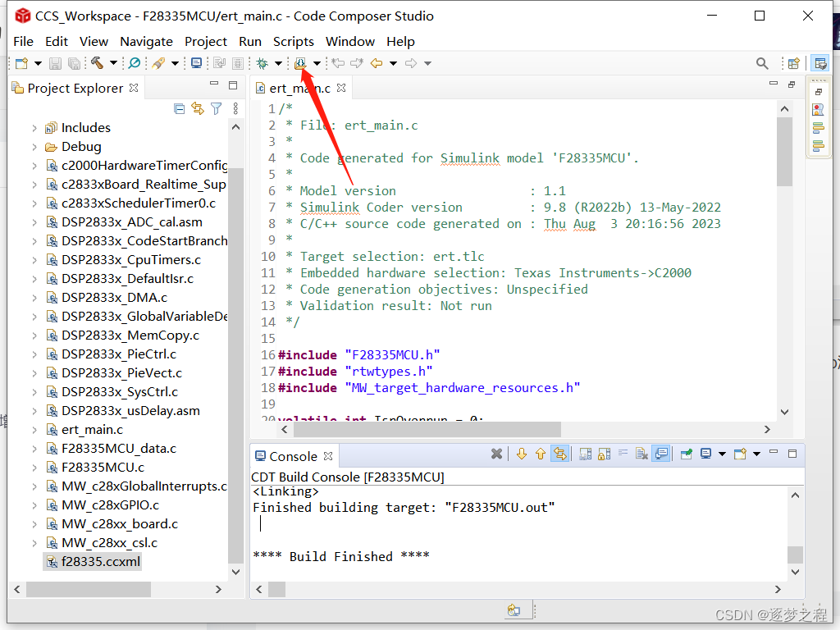
Task: Open the dropdown next to the build hammer icon
Action: coord(113,62)
